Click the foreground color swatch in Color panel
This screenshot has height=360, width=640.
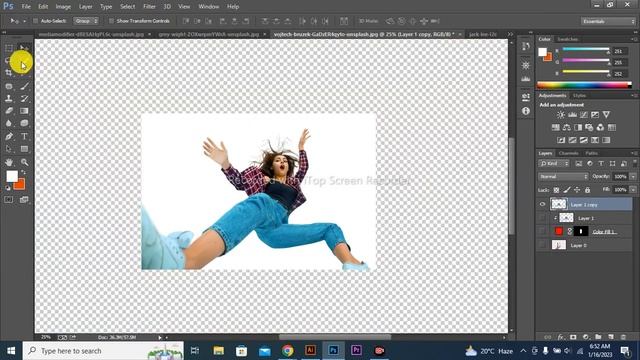(x=542, y=52)
